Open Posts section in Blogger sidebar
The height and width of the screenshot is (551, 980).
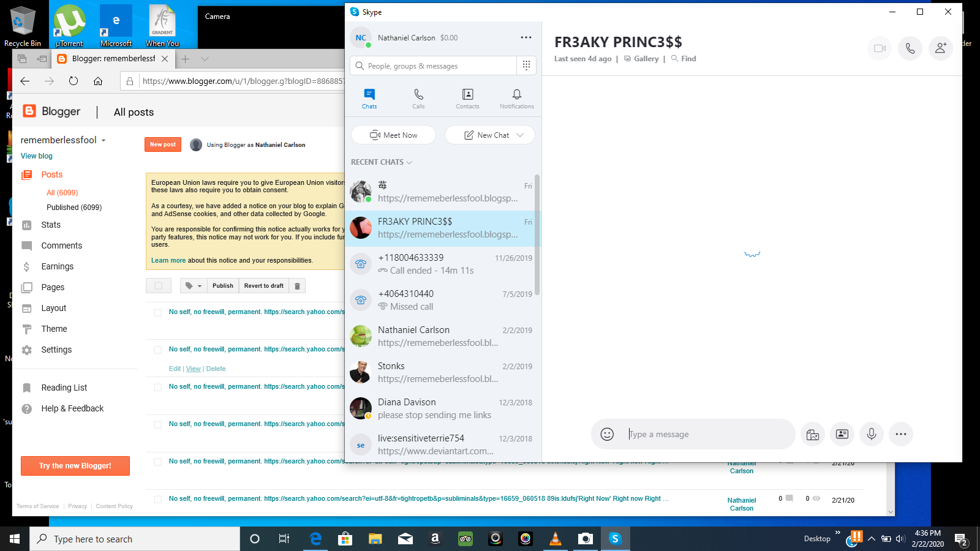(51, 174)
